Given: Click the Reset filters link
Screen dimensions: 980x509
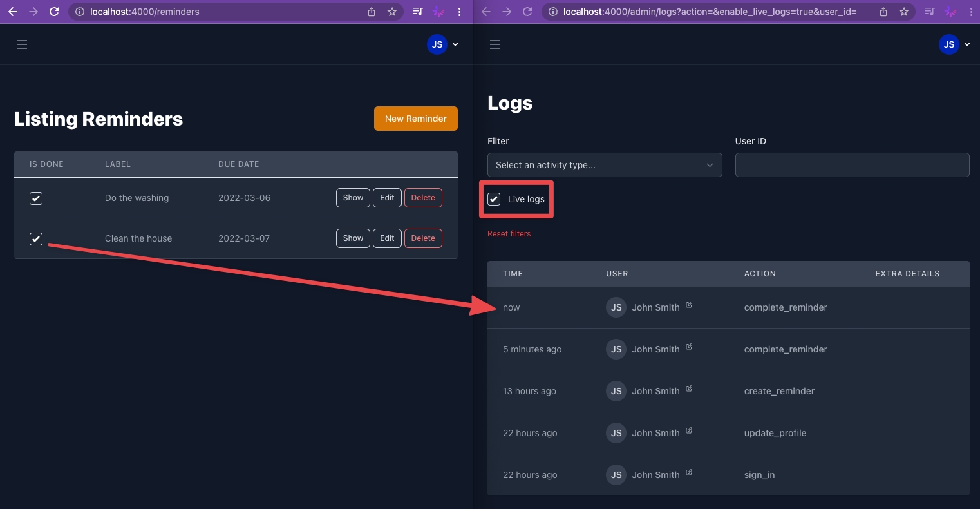Looking at the screenshot, I should 509,234.
